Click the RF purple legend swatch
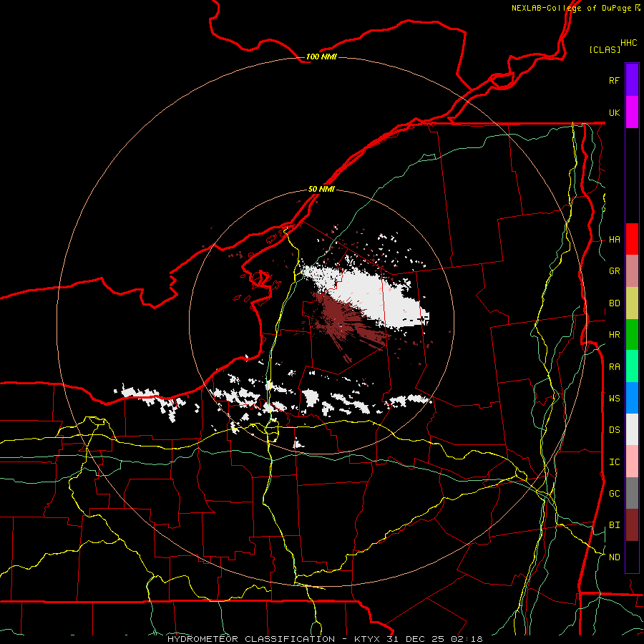The height and width of the screenshot is (644, 644). 632,80
